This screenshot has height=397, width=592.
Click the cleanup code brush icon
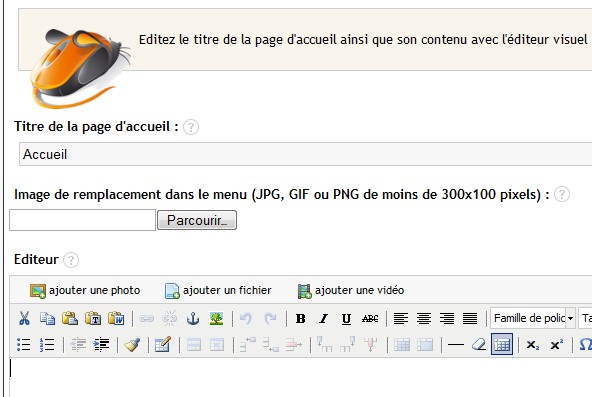133,345
